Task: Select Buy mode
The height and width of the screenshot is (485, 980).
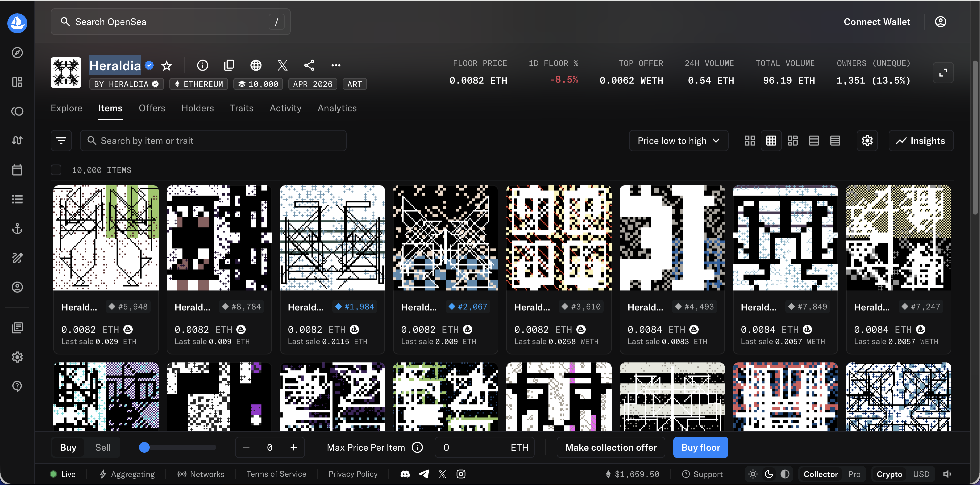Action: click(68, 447)
